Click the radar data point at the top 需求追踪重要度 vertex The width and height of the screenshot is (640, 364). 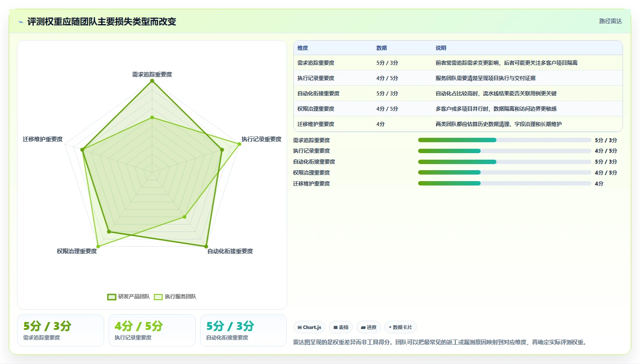152,81
